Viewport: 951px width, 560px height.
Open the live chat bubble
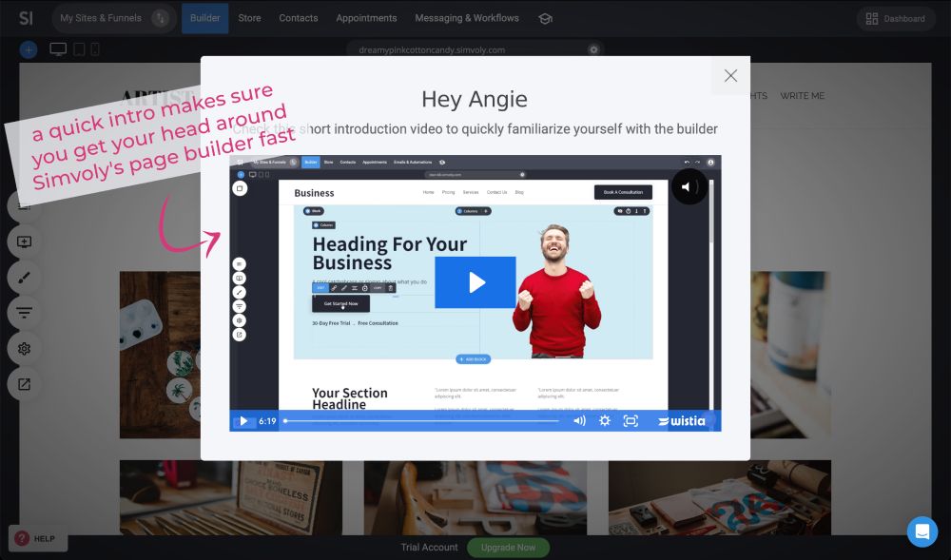pos(922,531)
